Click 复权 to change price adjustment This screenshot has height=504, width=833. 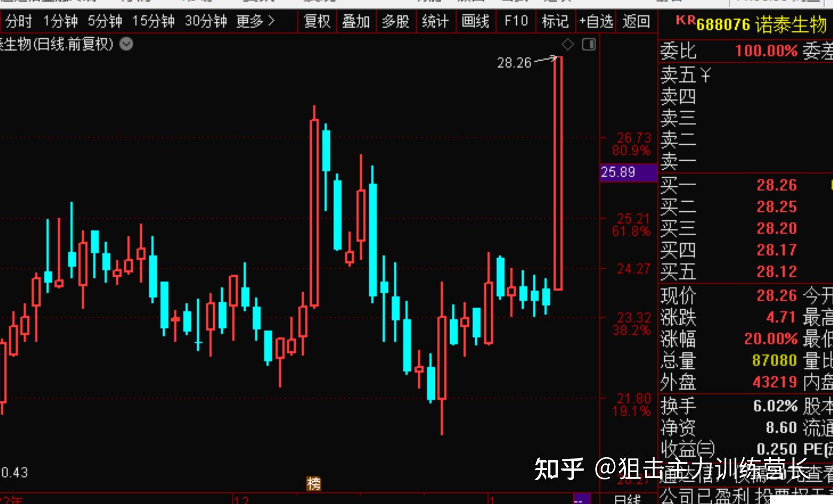click(317, 21)
